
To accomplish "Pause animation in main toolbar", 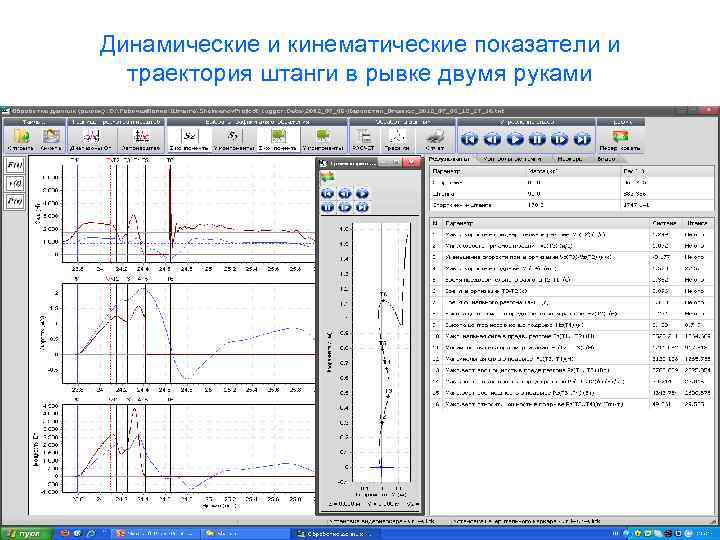I will pos(537,139).
